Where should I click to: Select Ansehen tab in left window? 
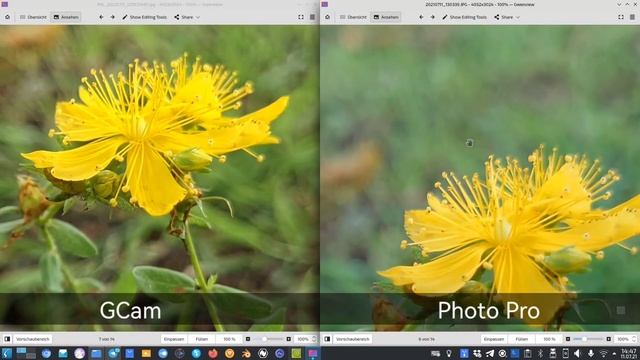[66, 17]
